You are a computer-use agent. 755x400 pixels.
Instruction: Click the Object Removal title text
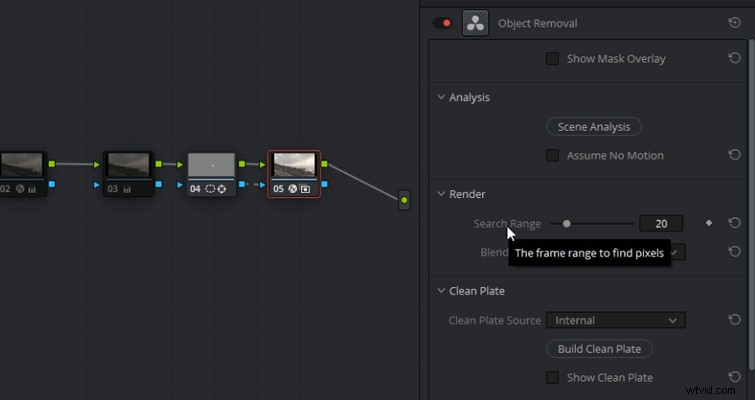pyautogui.click(x=537, y=23)
